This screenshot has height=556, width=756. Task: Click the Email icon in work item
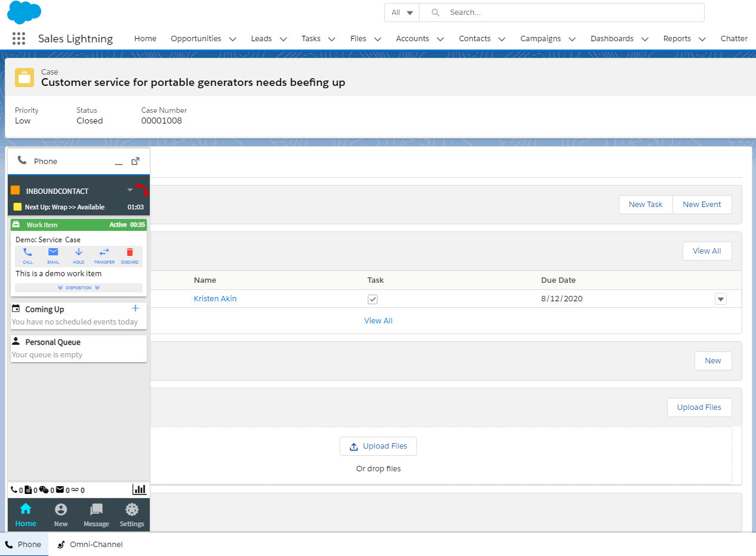coord(53,252)
